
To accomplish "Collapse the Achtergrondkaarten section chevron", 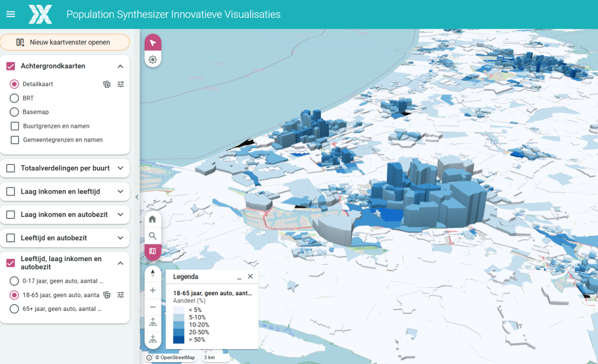I will click(121, 66).
